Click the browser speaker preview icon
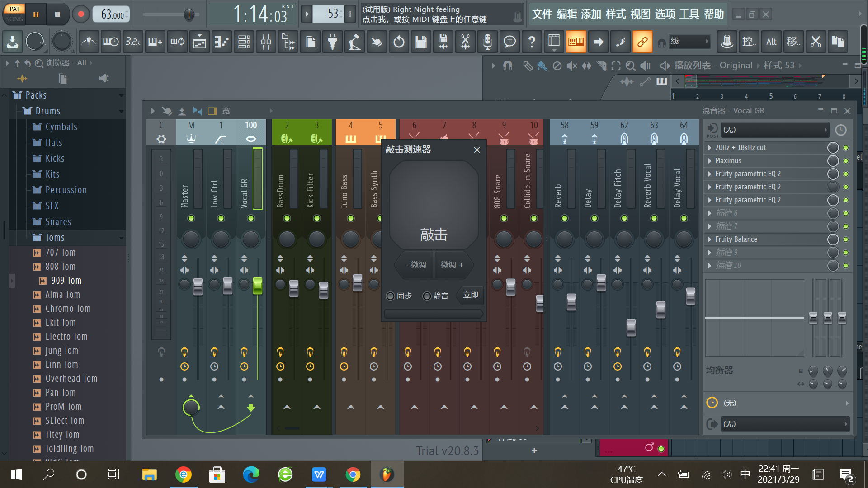 click(x=104, y=79)
